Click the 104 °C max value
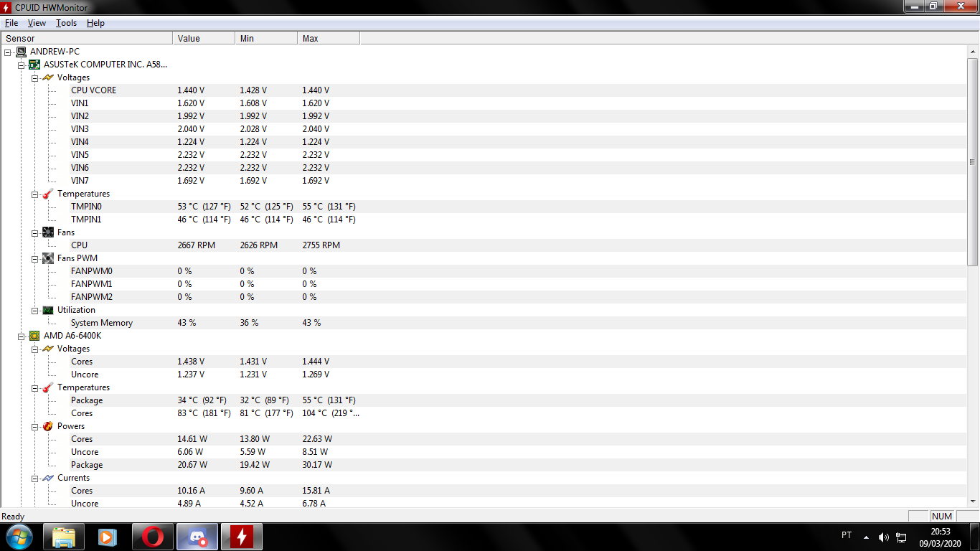 pos(331,413)
